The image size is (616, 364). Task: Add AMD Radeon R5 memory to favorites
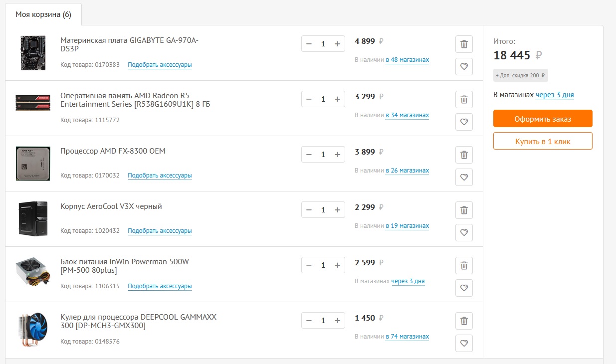[x=464, y=122]
